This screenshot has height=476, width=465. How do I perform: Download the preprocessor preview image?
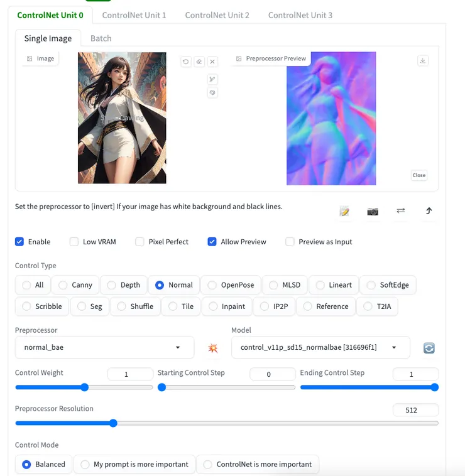422,61
